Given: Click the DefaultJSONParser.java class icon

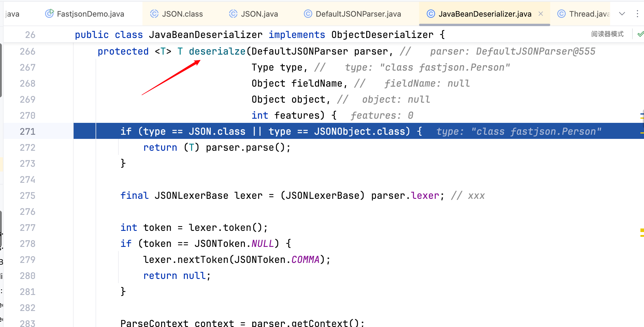Looking at the screenshot, I should click(308, 14).
